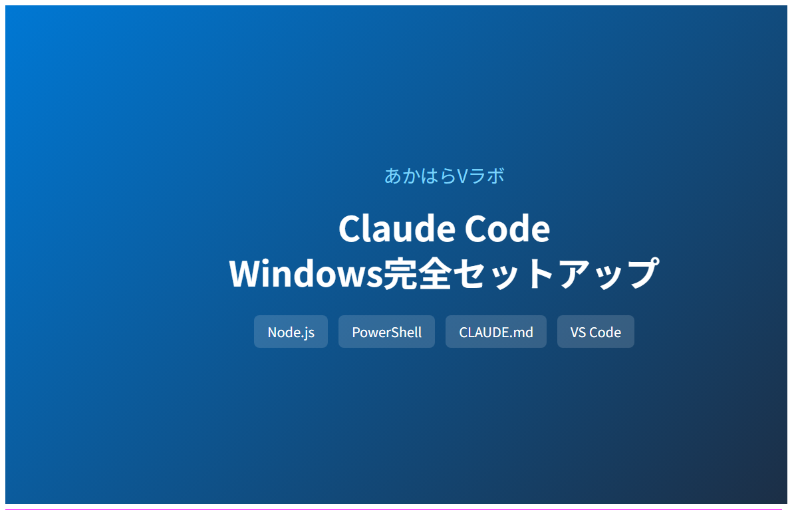Choose the VS Code tag
Image resolution: width=798 pixels, height=532 pixels.
(x=595, y=332)
